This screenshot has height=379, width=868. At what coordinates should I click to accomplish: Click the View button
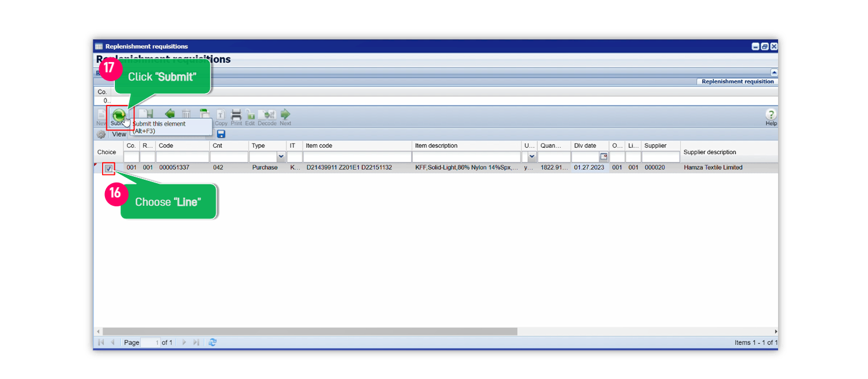pyautogui.click(x=119, y=134)
